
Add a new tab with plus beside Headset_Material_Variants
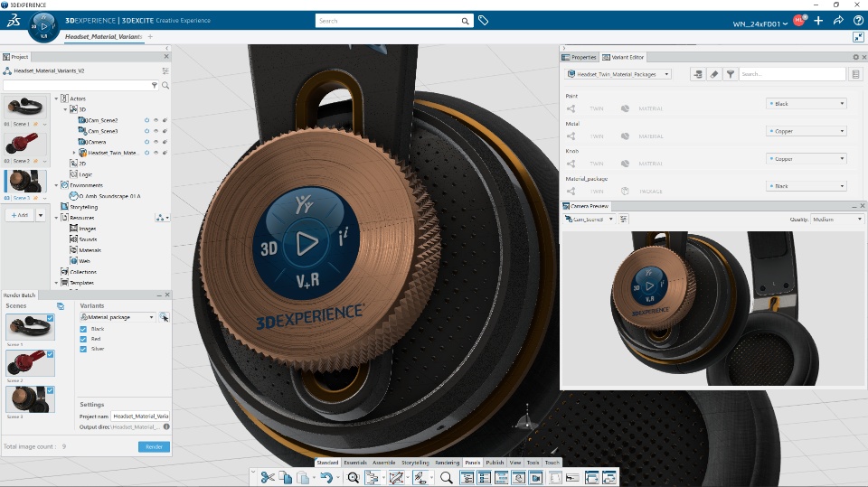click(x=150, y=36)
